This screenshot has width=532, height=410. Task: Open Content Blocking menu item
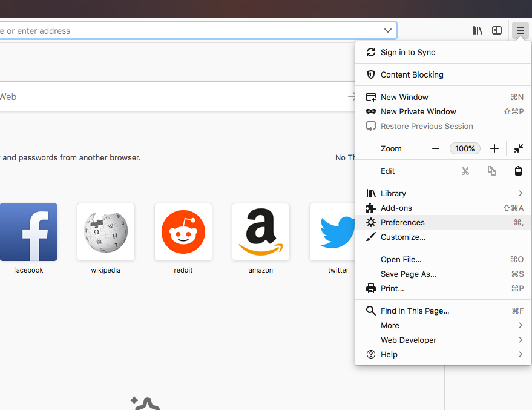tap(443, 74)
